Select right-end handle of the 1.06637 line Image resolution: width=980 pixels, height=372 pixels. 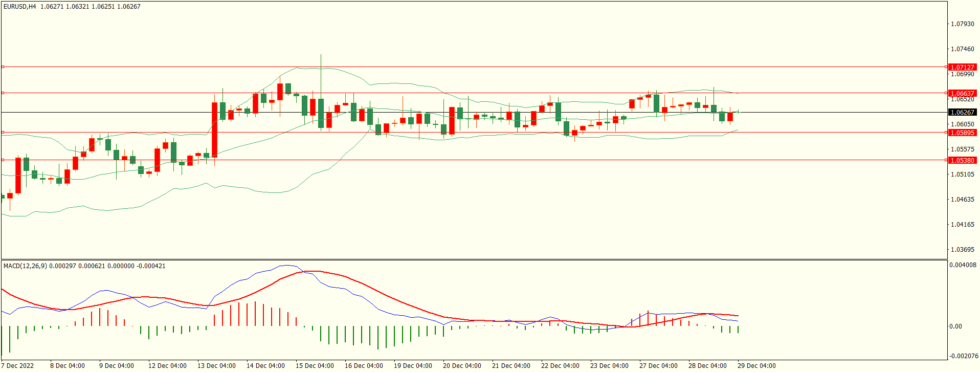click(x=946, y=93)
